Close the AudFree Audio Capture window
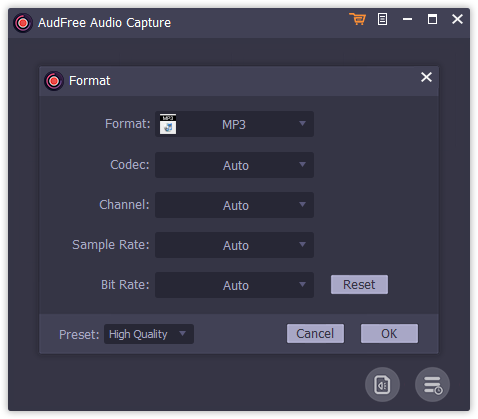The height and width of the screenshot is (419, 478). [457, 19]
